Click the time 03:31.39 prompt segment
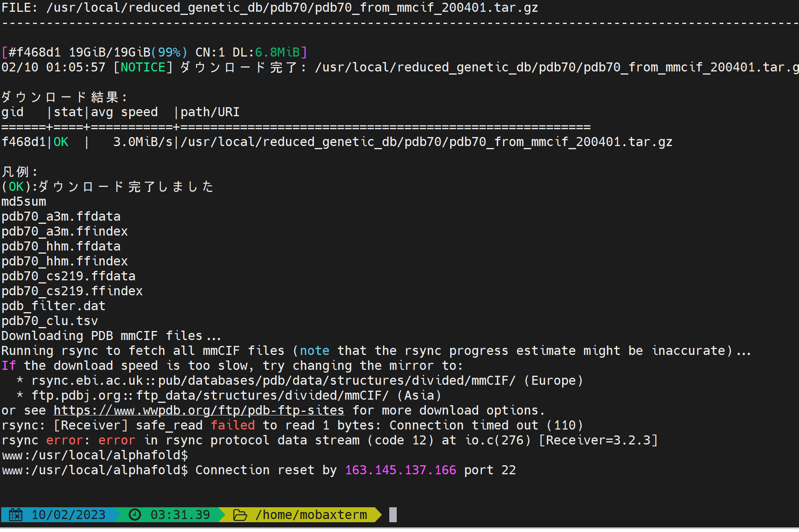Screen dimensions: 799x532 coord(180,515)
